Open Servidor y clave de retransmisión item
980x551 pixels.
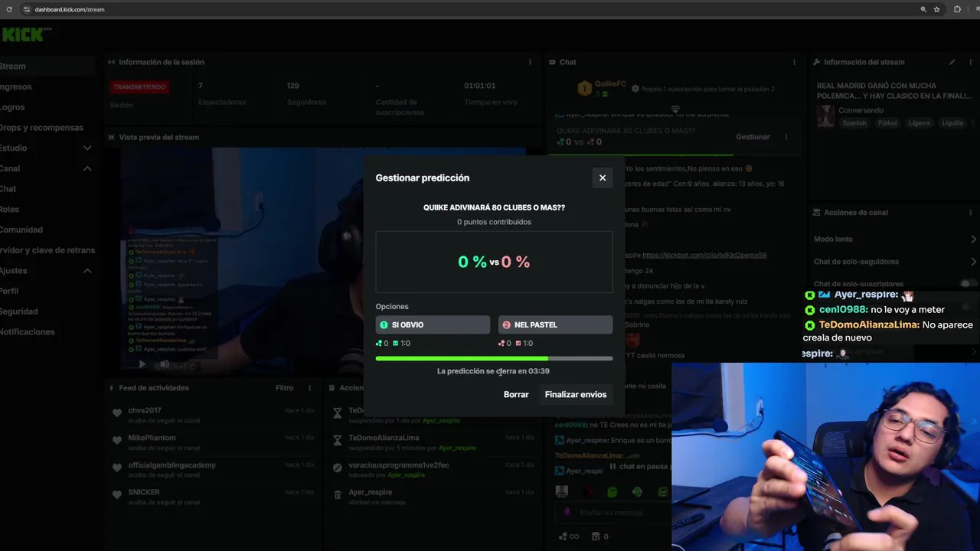point(46,250)
